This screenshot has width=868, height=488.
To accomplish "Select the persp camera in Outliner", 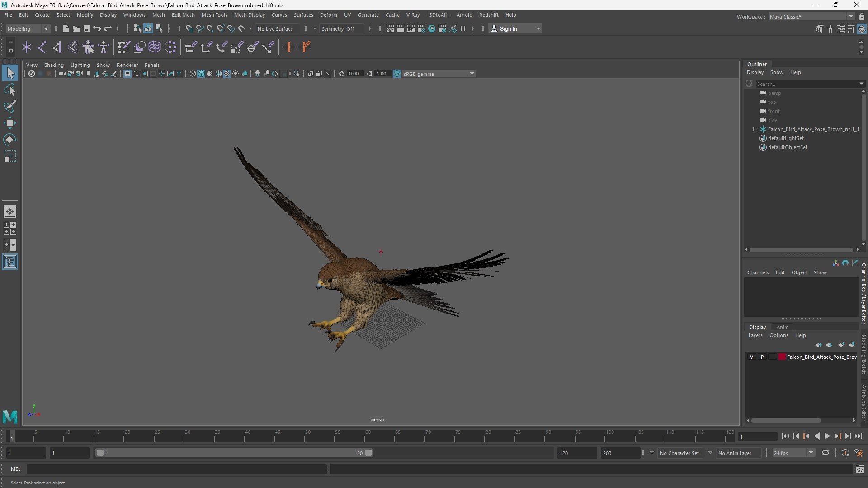I will pos(774,93).
